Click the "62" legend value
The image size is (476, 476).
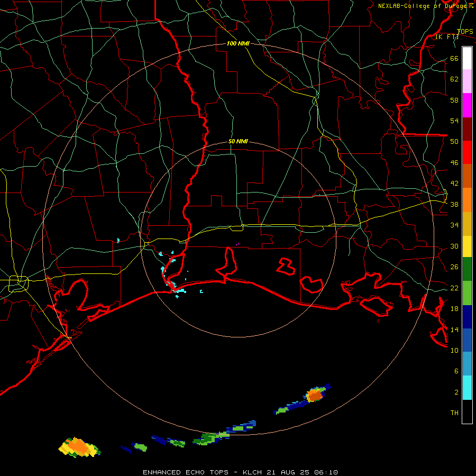tap(454, 79)
